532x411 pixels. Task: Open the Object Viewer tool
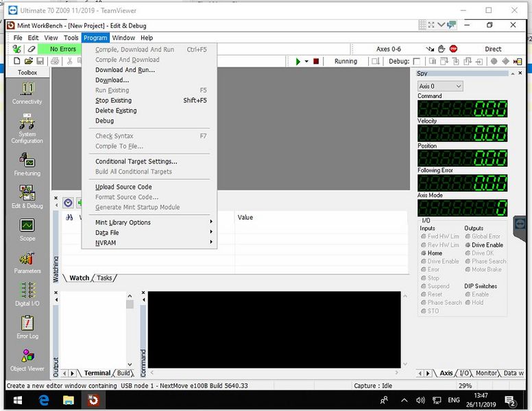point(27,360)
